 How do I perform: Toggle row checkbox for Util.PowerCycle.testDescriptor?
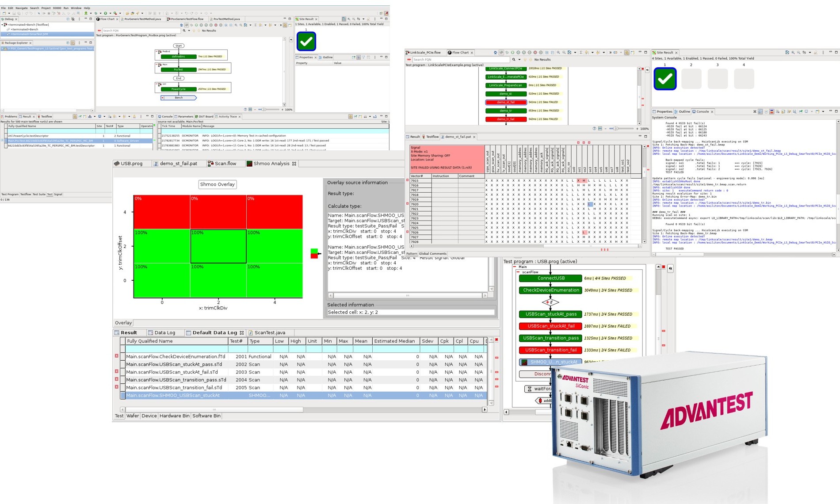tap(6, 136)
